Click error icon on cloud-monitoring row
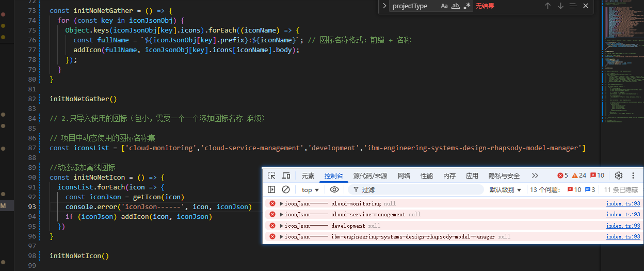Viewport: 644px width, 271px height. 272,203
